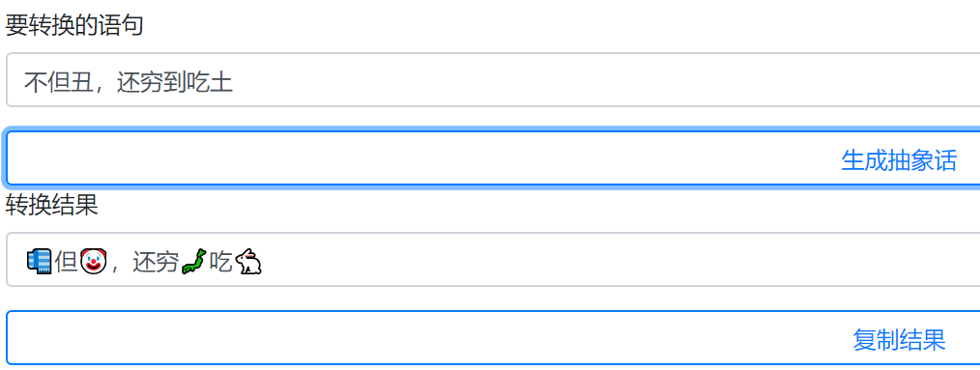Viewport: 980px width, 370px height.
Task: Click the blue scarf emoji in result
Action: coord(40,261)
